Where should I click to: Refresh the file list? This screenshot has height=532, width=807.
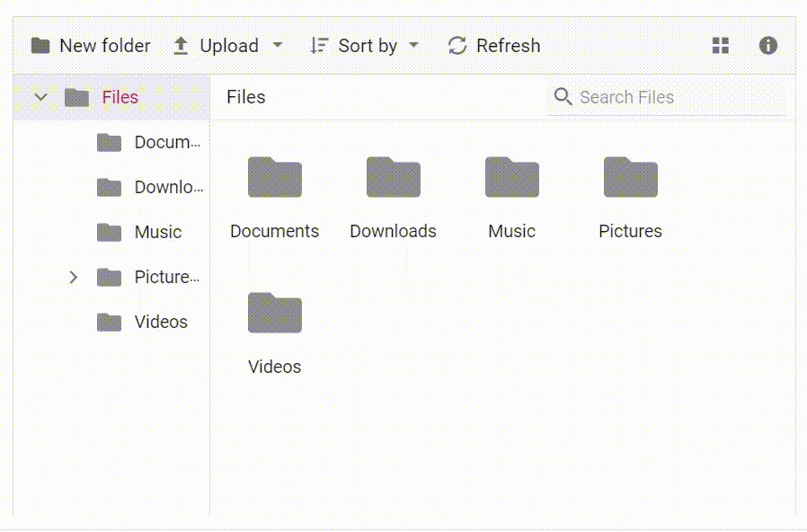[494, 46]
